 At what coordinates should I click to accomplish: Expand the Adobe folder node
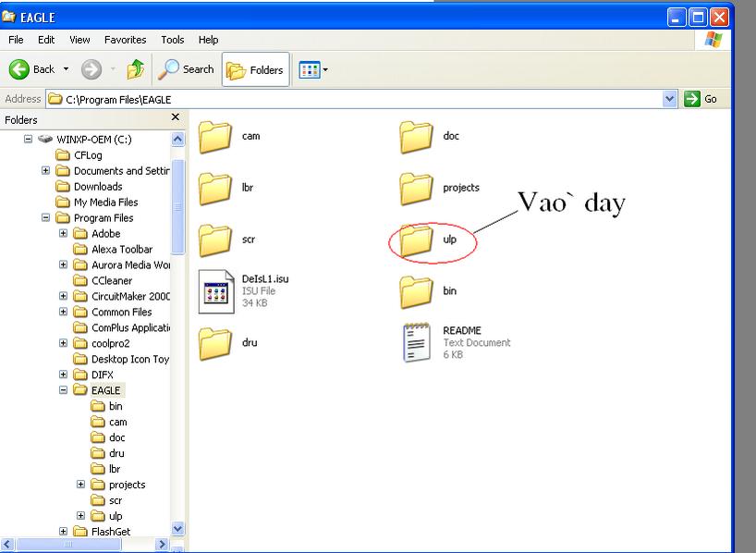pos(63,233)
